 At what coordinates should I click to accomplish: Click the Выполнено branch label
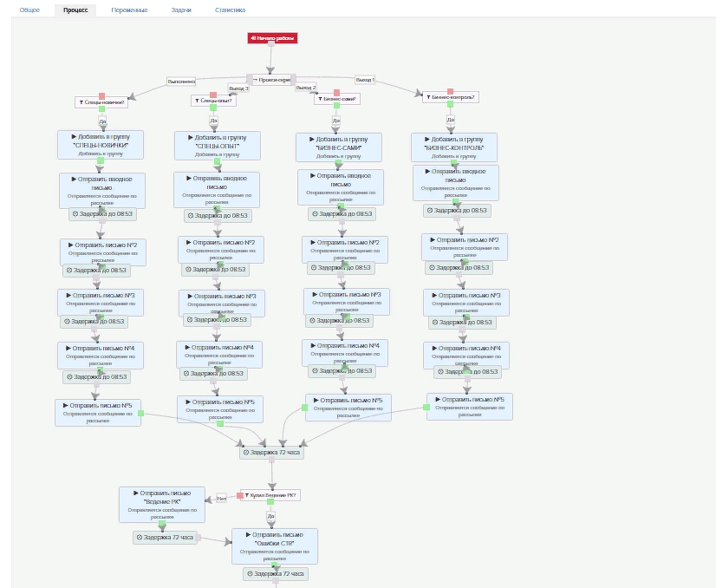(x=181, y=82)
